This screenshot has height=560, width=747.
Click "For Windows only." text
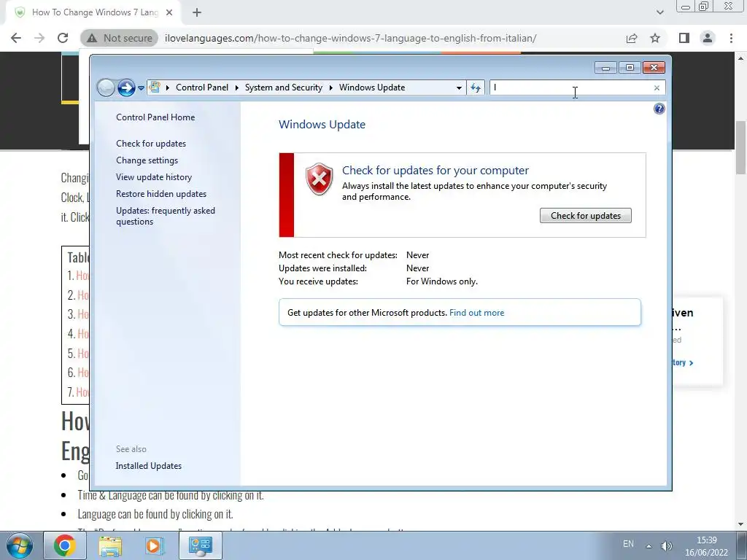[x=441, y=281]
